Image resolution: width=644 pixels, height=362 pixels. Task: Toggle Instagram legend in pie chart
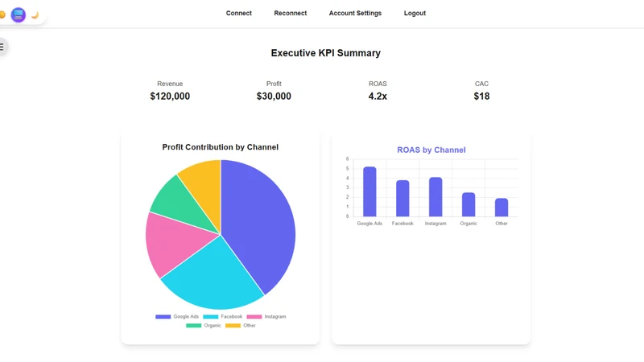click(266, 316)
